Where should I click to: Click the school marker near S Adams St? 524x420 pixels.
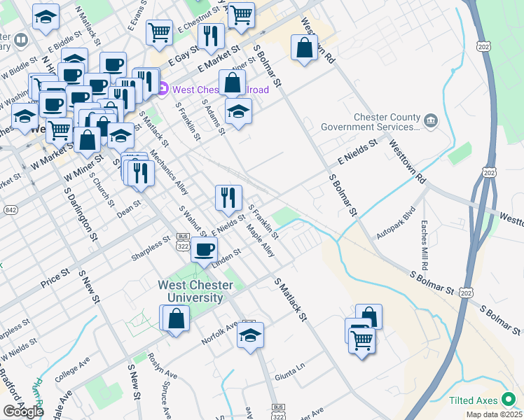point(238,113)
